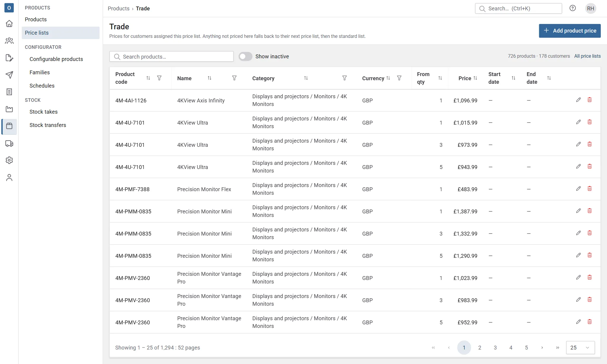The image size is (607, 364).
Task: Toggle the Show inactive switch
Action: 245,57
